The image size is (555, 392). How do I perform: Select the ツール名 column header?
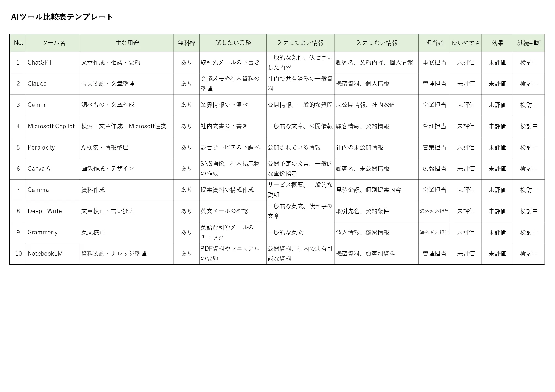[x=53, y=43]
